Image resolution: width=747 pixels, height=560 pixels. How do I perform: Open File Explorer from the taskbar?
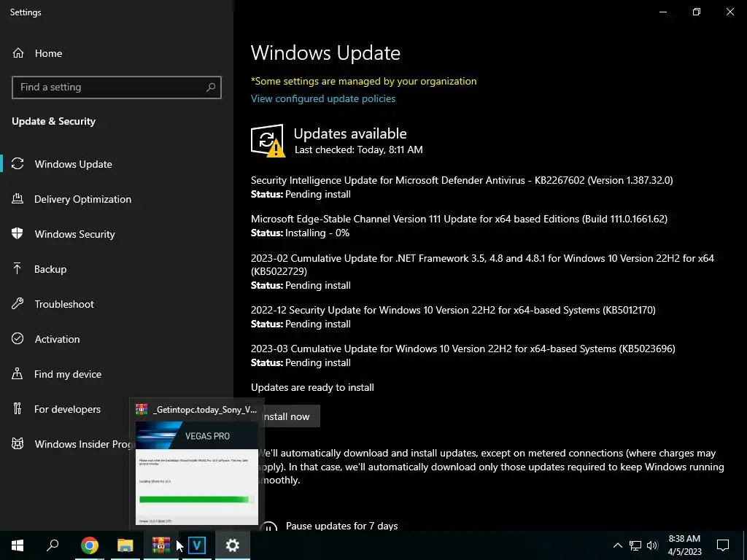[x=125, y=545]
